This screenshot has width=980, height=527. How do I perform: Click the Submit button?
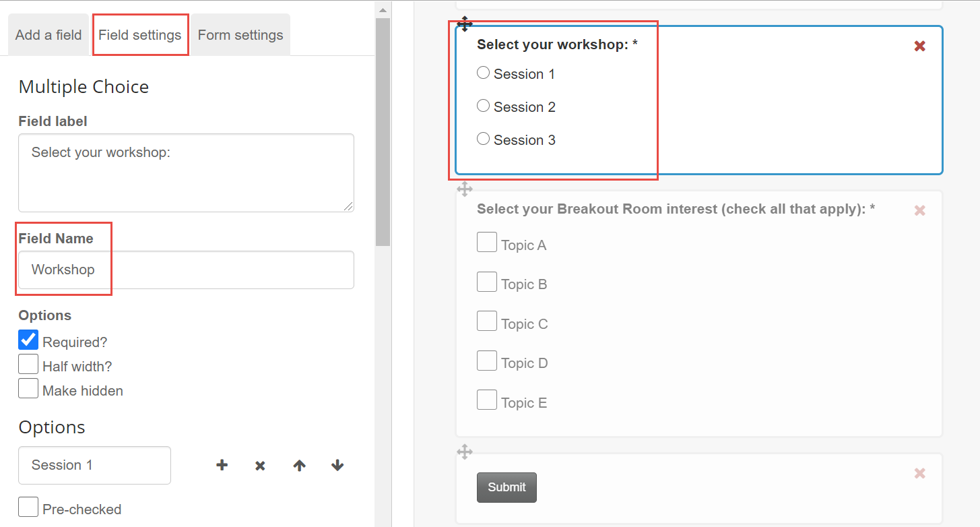(507, 487)
